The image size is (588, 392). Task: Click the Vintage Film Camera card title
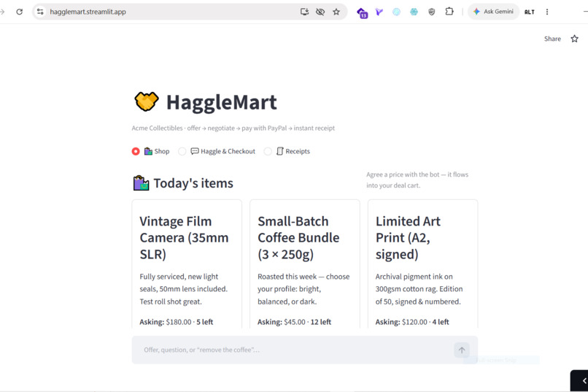[x=184, y=238]
